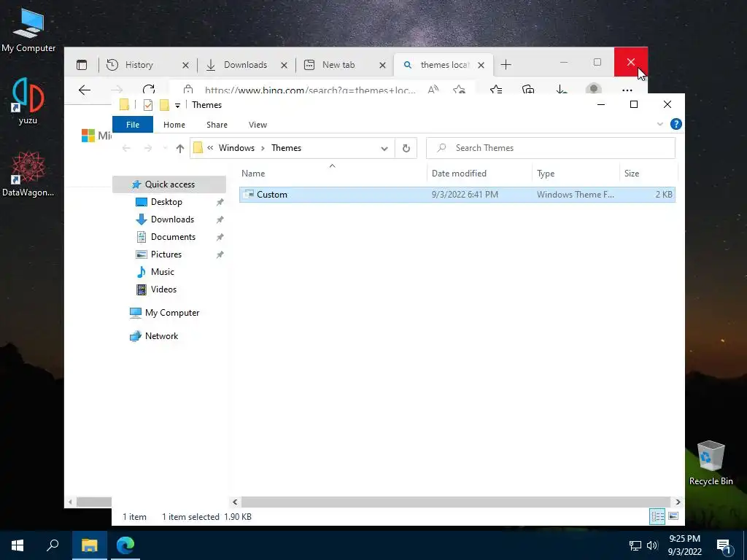The image size is (747, 560).
Task: Open My Computer in navigation pane
Action: tap(172, 313)
